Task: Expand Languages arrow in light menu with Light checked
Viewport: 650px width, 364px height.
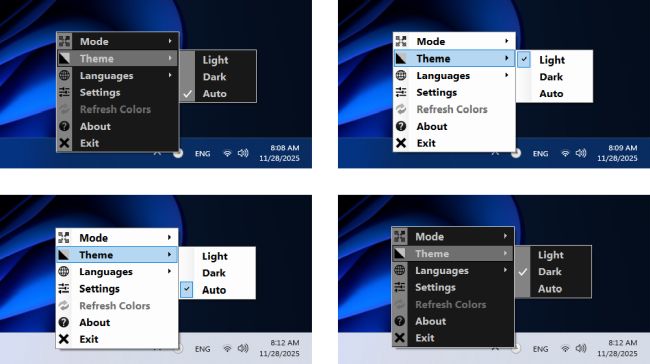Action: (x=507, y=75)
